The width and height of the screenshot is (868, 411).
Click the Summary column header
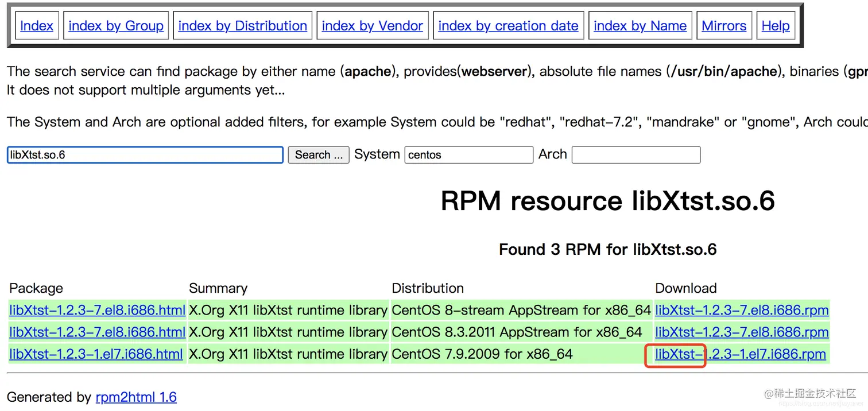218,288
